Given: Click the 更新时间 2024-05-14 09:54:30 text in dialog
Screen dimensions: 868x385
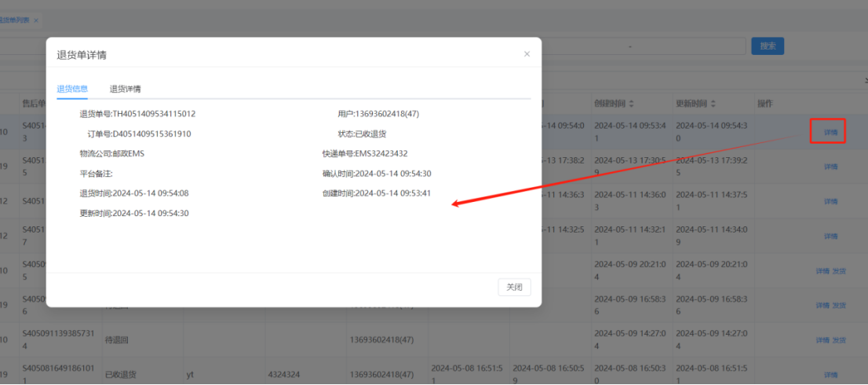Looking at the screenshot, I should coord(134,213).
